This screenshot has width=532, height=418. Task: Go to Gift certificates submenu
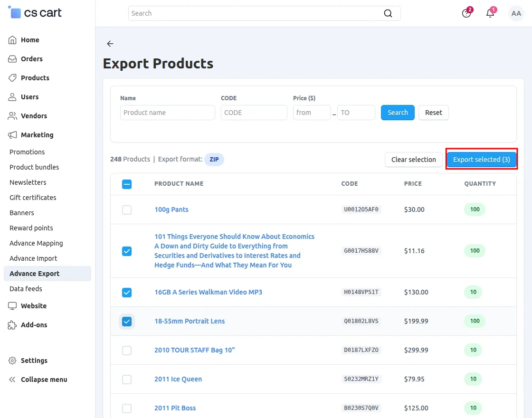[x=33, y=198]
